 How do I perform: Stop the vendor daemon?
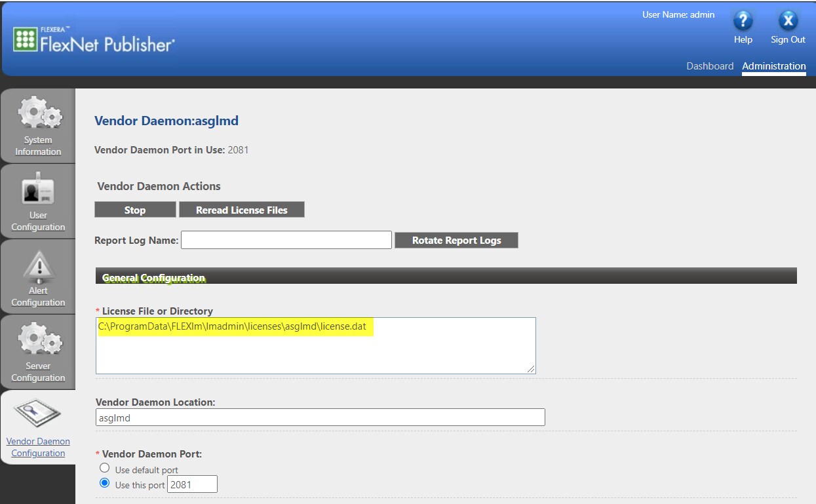coord(135,210)
